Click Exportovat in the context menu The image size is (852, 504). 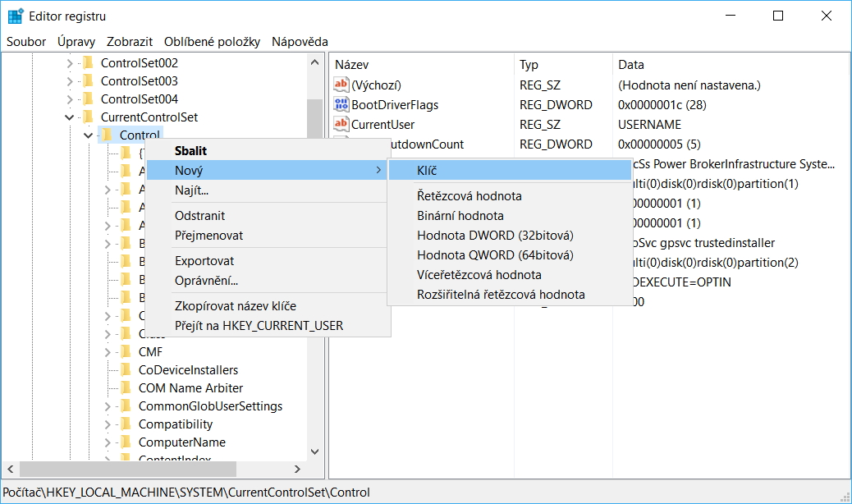(x=204, y=260)
